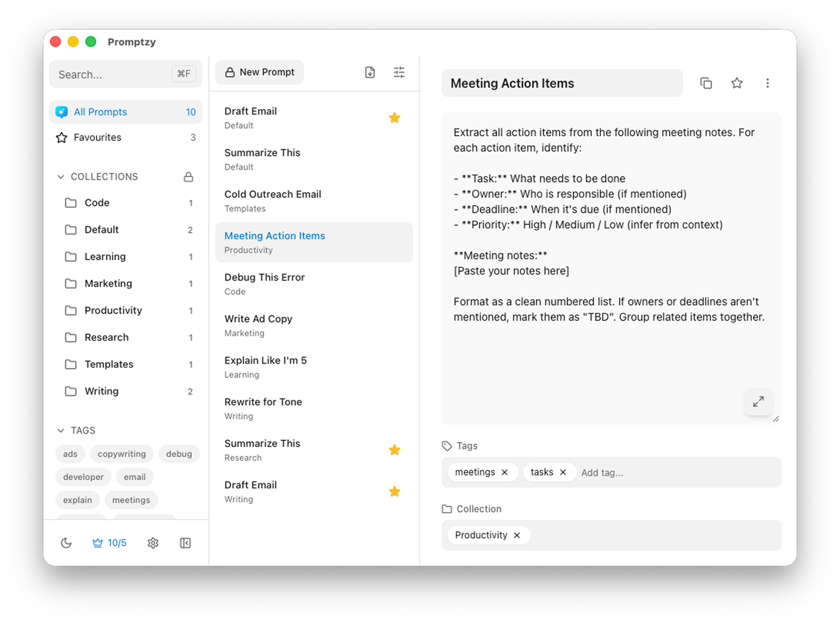The height and width of the screenshot is (623, 840).
Task: Copy the Meeting Action Items prompt
Action: (x=706, y=83)
